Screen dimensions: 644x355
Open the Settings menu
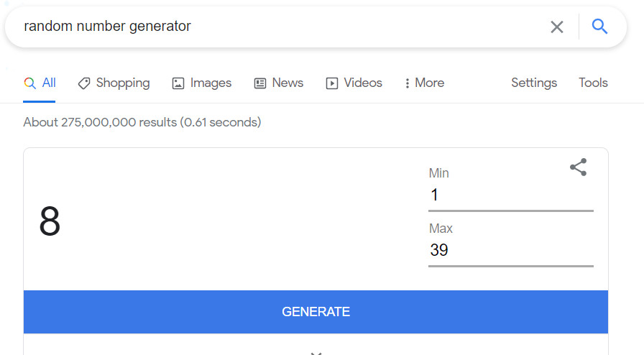(534, 83)
